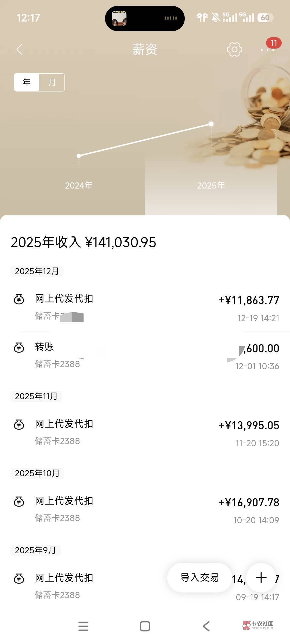Switch to the 月 monthly view
Image resolution: width=290 pixels, height=644 pixels.
tap(52, 82)
